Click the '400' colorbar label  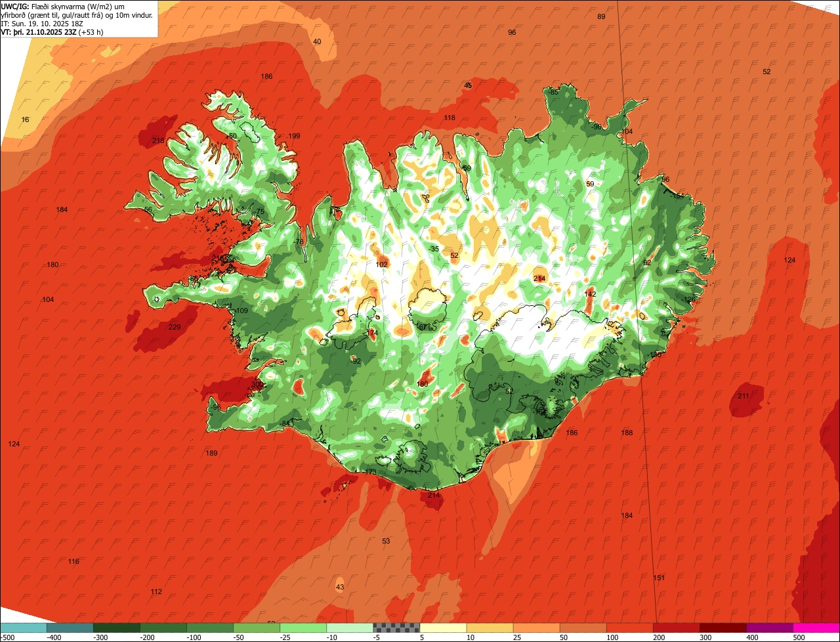(x=753, y=637)
